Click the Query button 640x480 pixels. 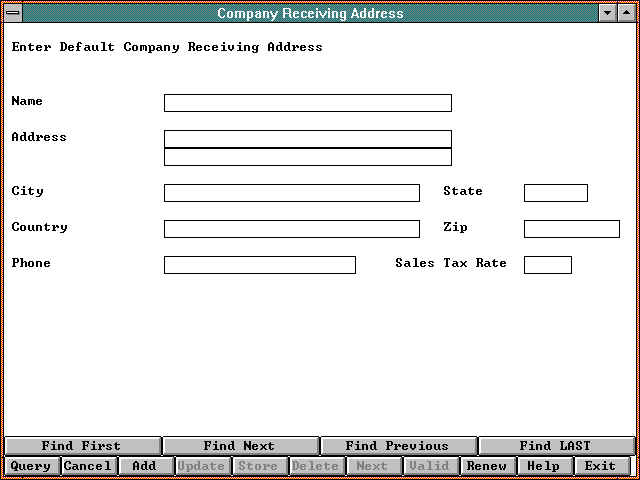pos(31,466)
